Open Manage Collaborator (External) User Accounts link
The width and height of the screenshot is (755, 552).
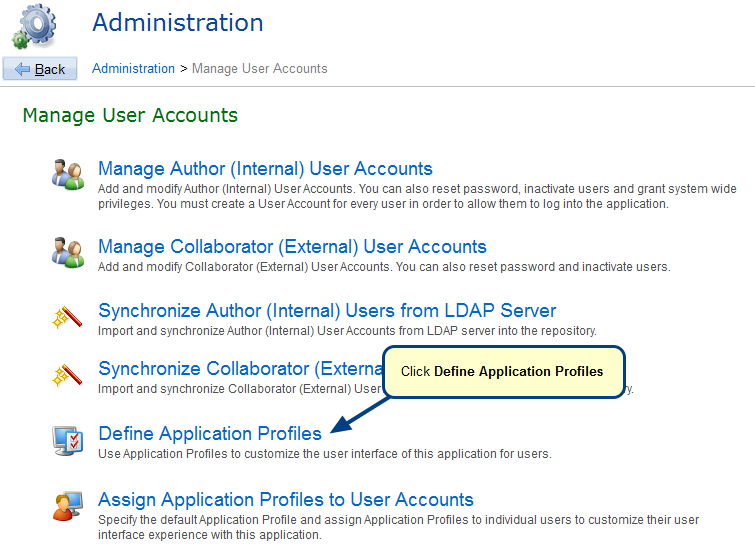pos(292,247)
